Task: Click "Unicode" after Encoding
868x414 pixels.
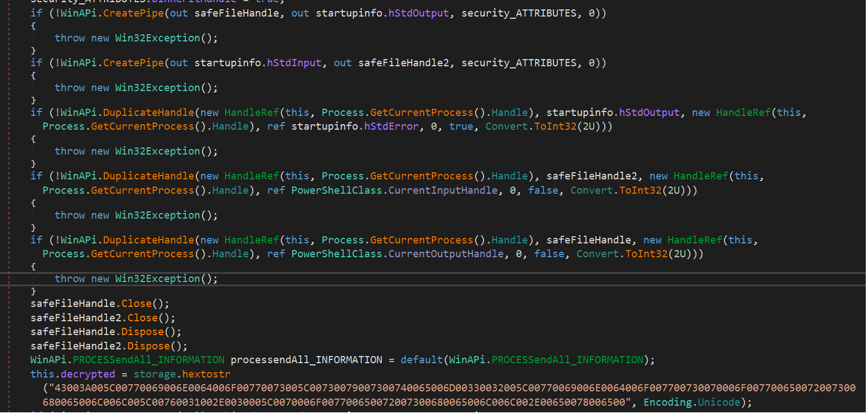Action: [x=719, y=402]
